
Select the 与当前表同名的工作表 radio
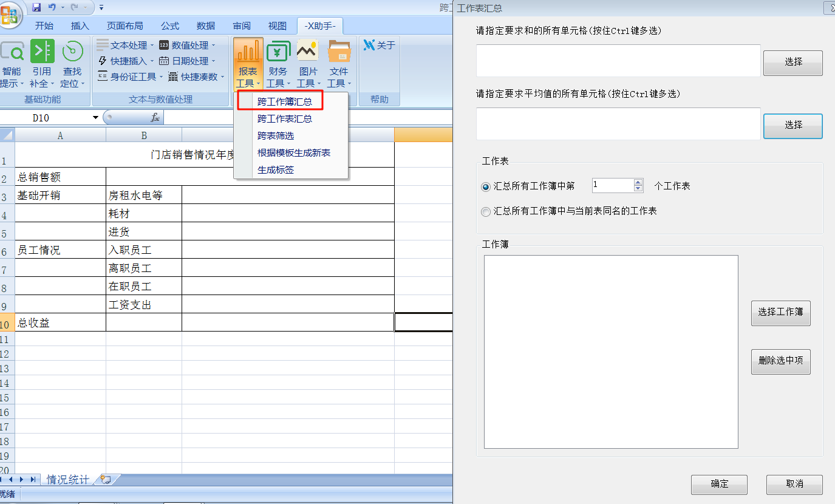tap(486, 212)
